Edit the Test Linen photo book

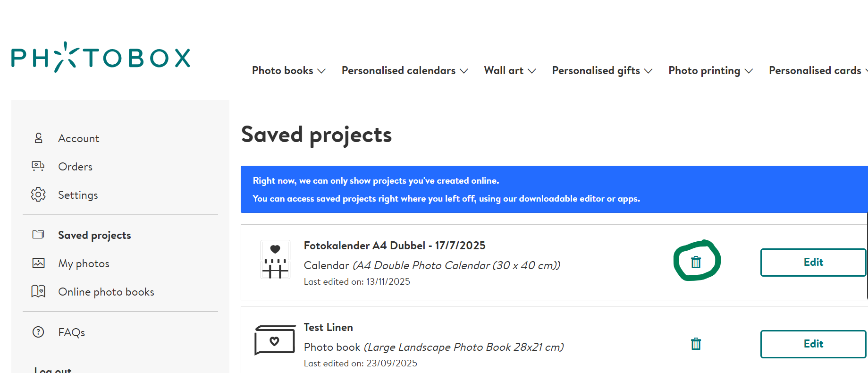pyautogui.click(x=813, y=344)
